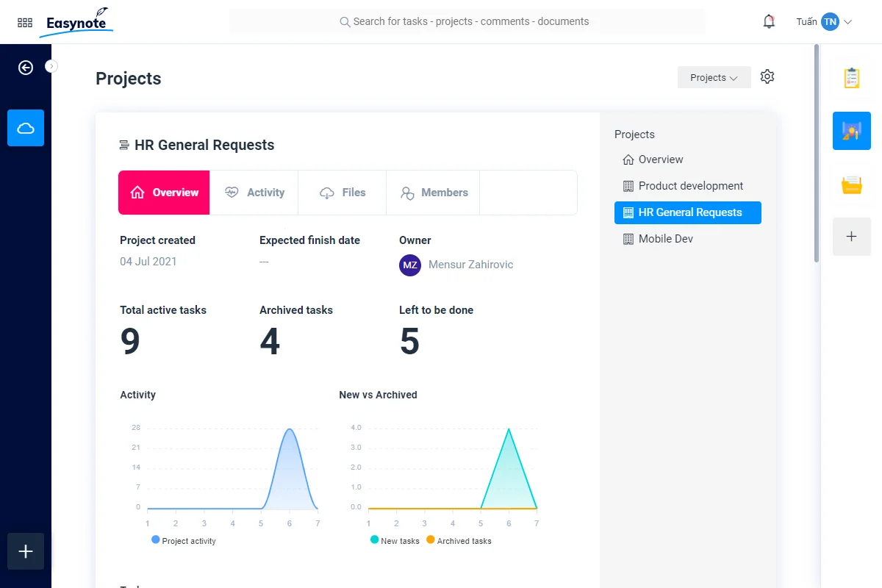Open the clipboard checklist widget icon

(852, 78)
